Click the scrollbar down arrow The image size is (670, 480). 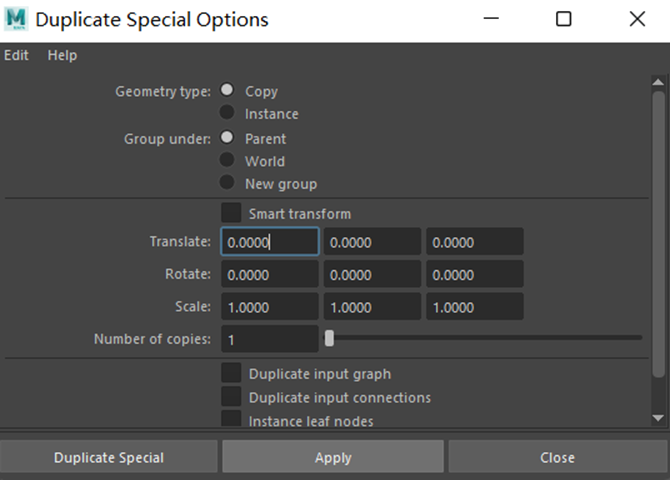[x=658, y=418]
